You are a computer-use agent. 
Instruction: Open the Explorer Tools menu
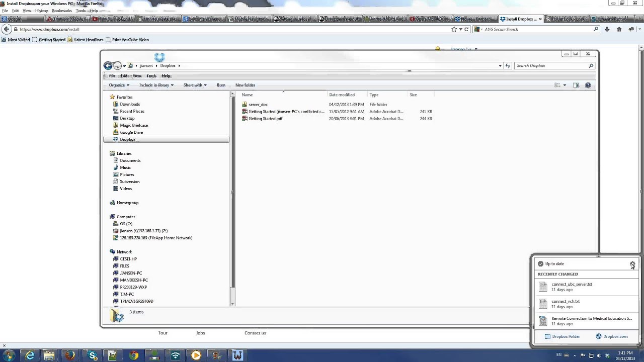[x=151, y=76]
